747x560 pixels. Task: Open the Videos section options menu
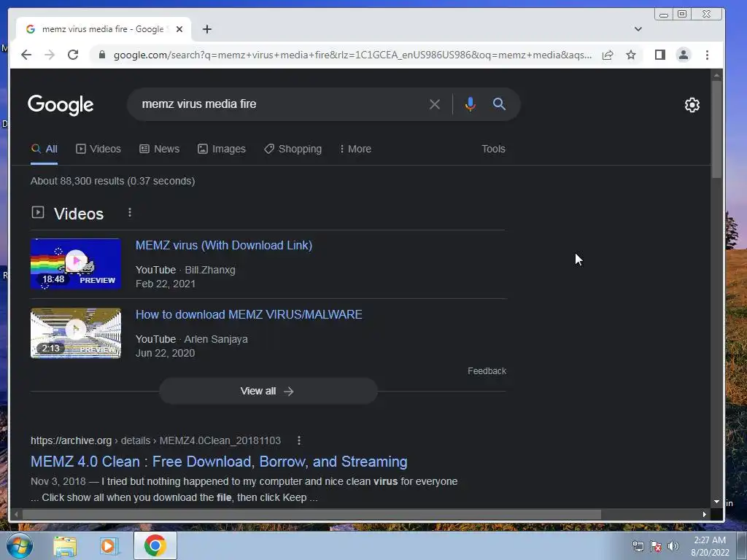click(x=130, y=212)
